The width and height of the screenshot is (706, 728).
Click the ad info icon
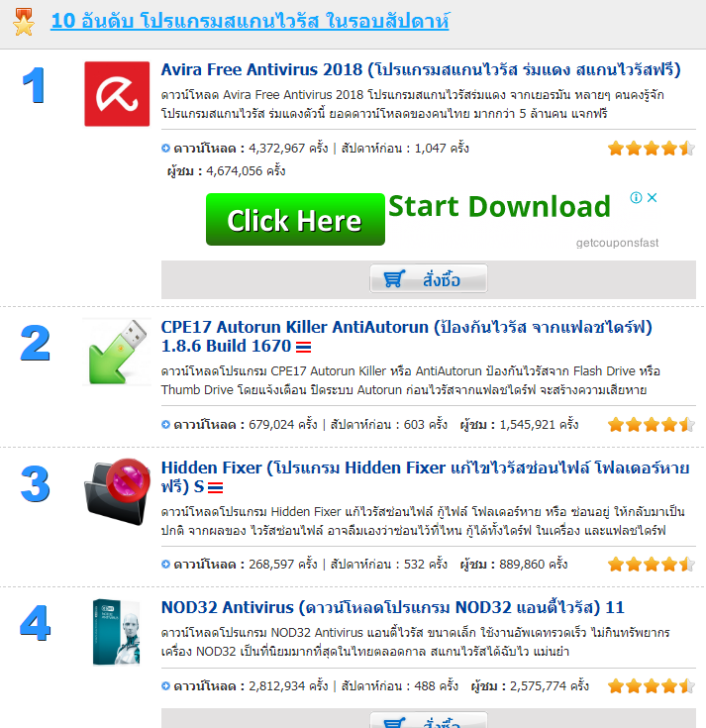[636, 198]
